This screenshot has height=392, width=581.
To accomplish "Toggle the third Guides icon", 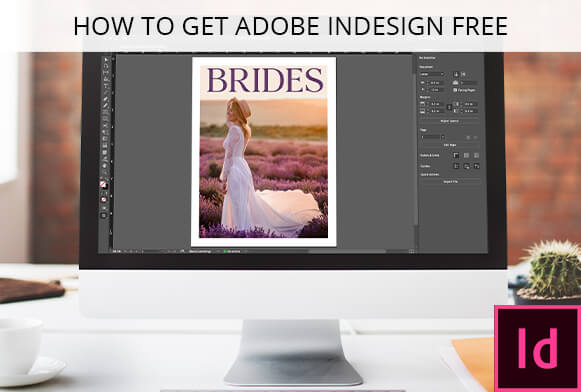I will [477, 166].
